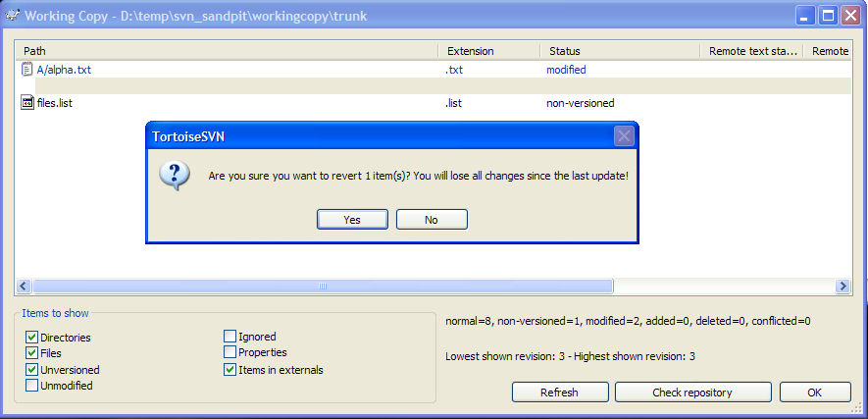Click the status counts summary text
The image size is (868, 419).
coord(629,321)
